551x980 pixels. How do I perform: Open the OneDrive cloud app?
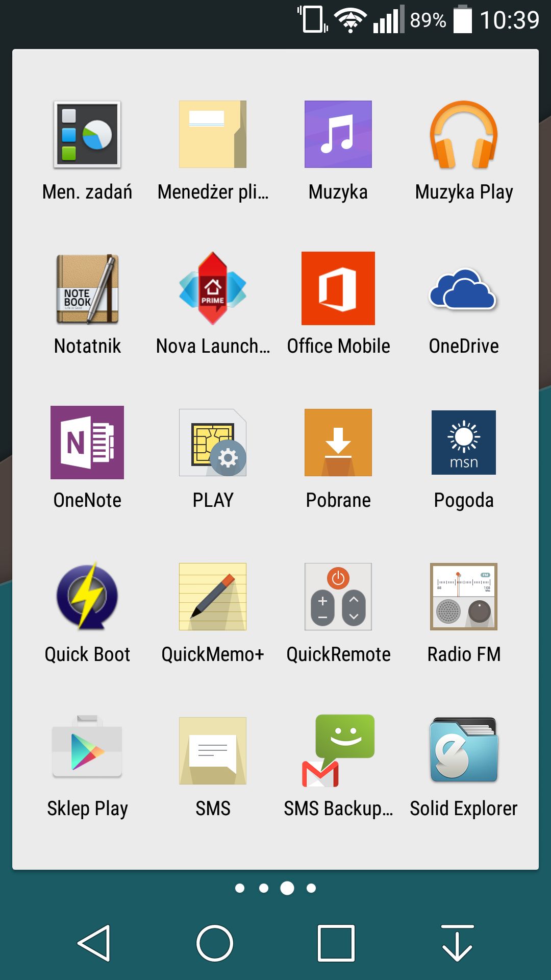464,288
